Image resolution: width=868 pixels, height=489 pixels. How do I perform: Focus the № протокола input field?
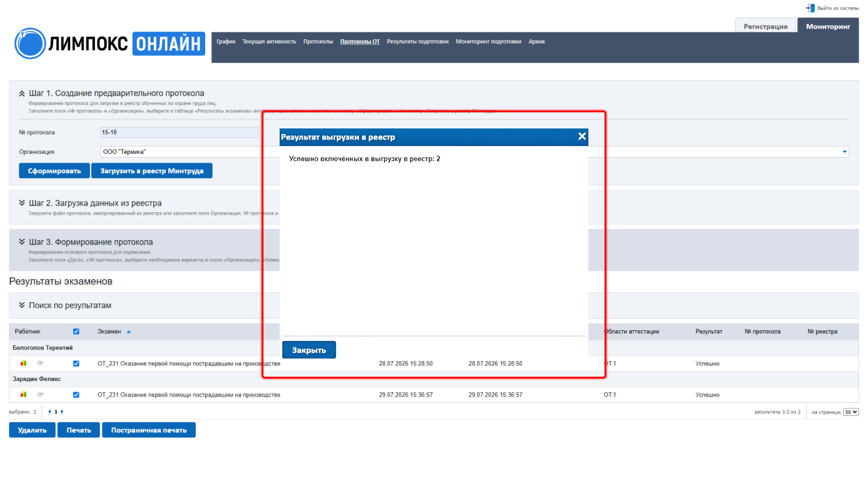click(x=179, y=132)
